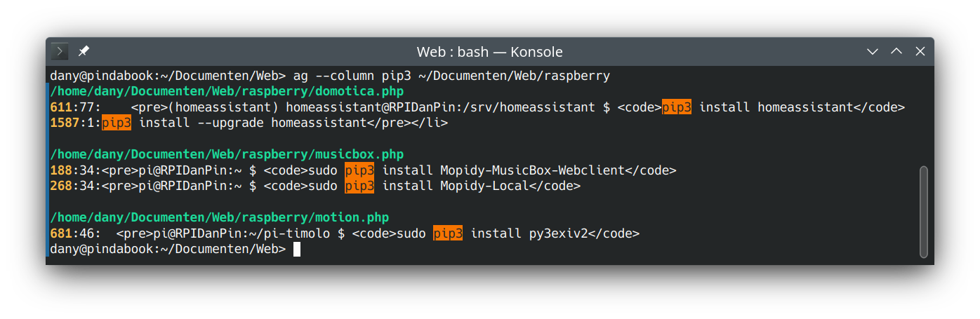Viewport: 980px width, 319px height.
Task: Click the motion.php file path heading
Action: click(220, 217)
